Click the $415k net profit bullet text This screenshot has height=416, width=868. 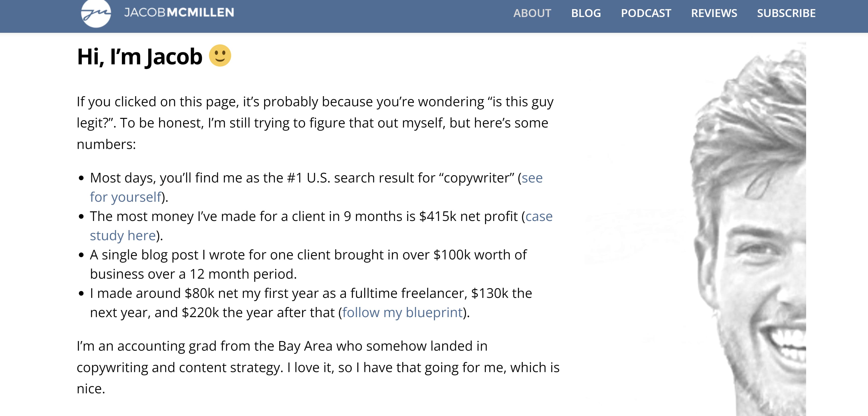tap(303, 217)
